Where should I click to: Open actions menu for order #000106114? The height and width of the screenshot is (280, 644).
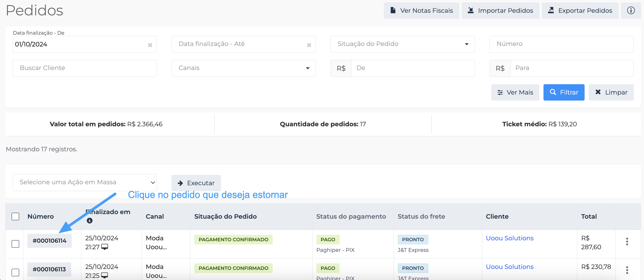(x=627, y=242)
